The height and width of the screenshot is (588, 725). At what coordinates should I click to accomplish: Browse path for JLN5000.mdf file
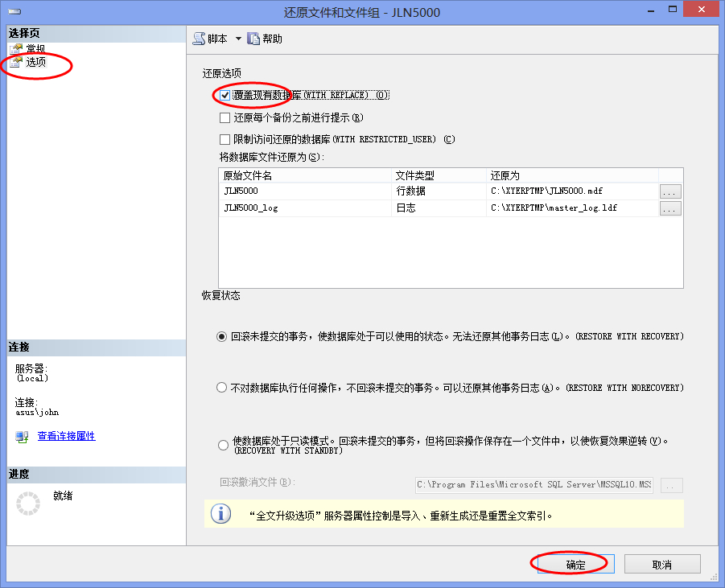coord(670,191)
